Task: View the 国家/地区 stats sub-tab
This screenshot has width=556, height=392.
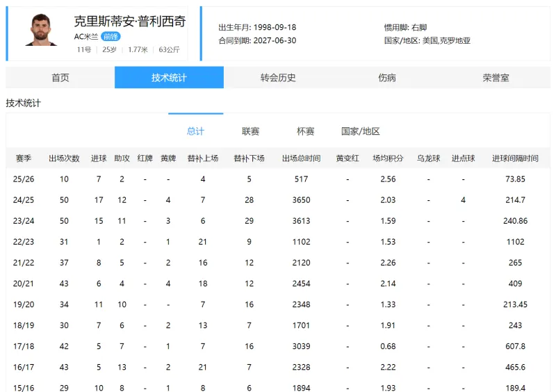Action: (361, 131)
